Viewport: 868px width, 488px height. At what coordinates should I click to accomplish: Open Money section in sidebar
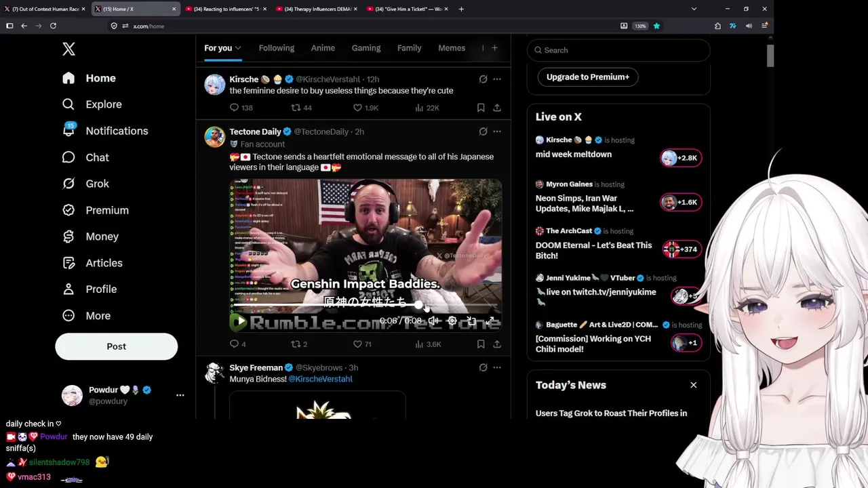pos(90,237)
